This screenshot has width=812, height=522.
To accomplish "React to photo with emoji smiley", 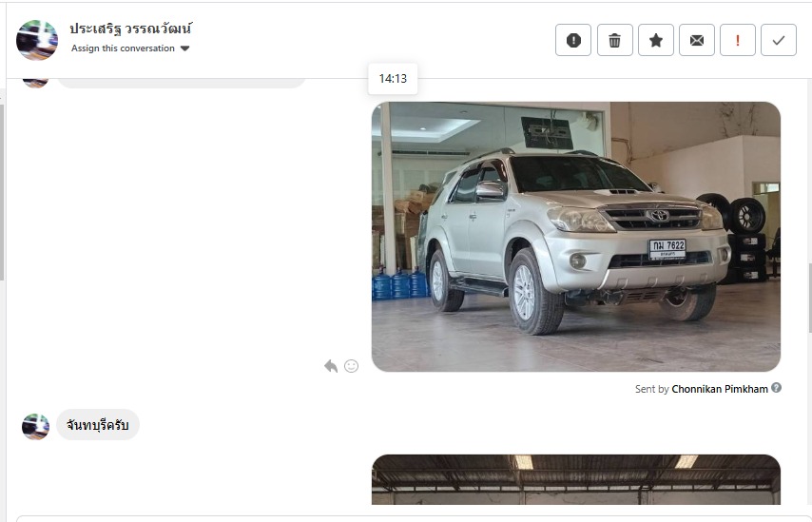I will point(351,366).
